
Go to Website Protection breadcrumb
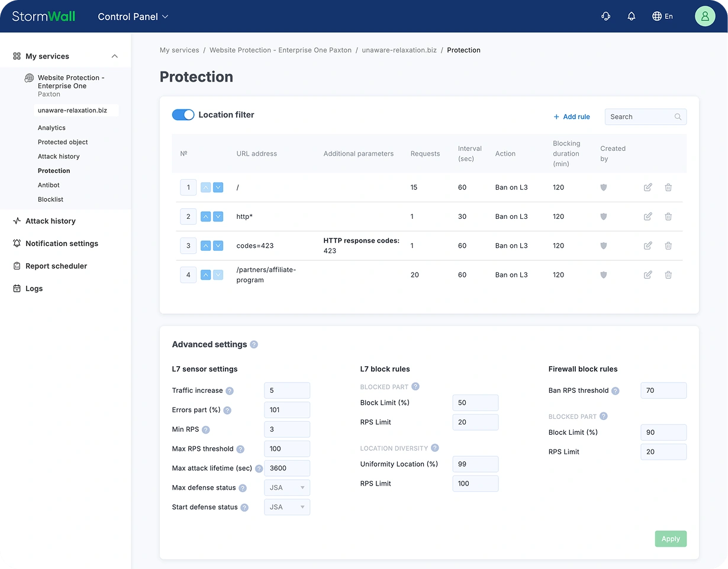pos(281,50)
